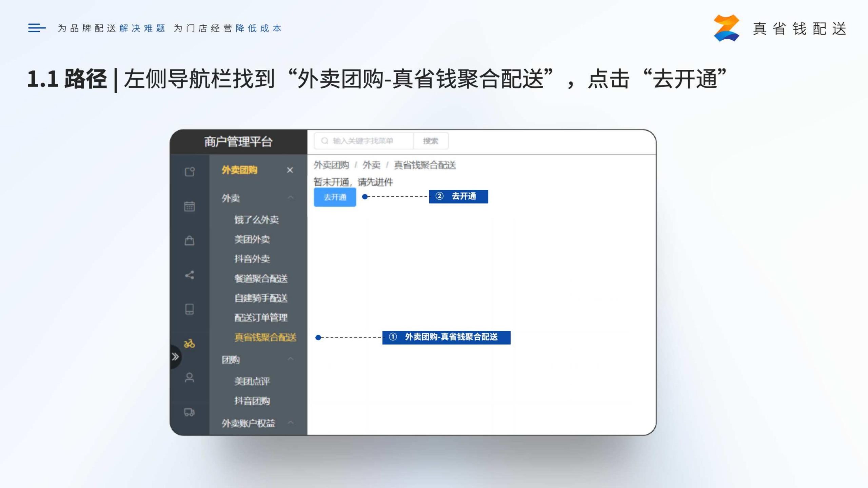Click the truck icon in the sidebar
The width and height of the screenshot is (868, 488).
tap(189, 412)
